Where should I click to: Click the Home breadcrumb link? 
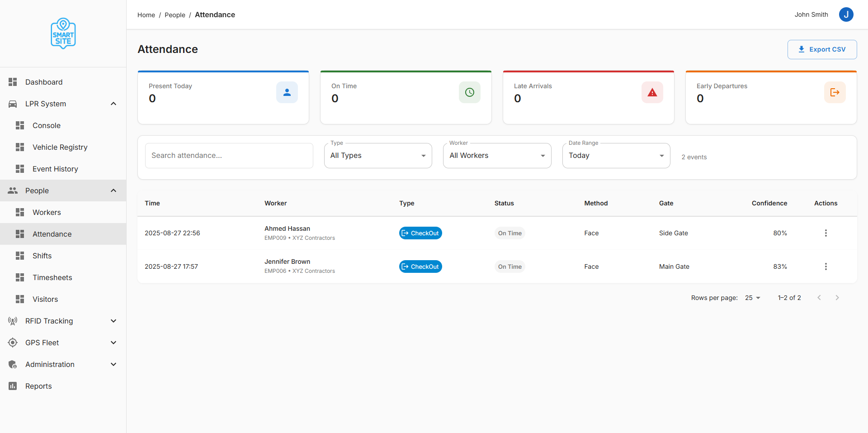tap(146, 15)
